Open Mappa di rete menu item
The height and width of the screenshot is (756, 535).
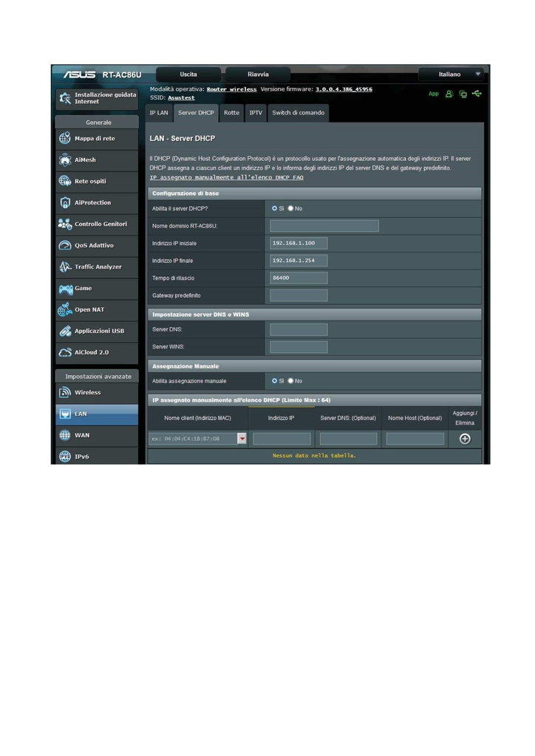(97, 139)
